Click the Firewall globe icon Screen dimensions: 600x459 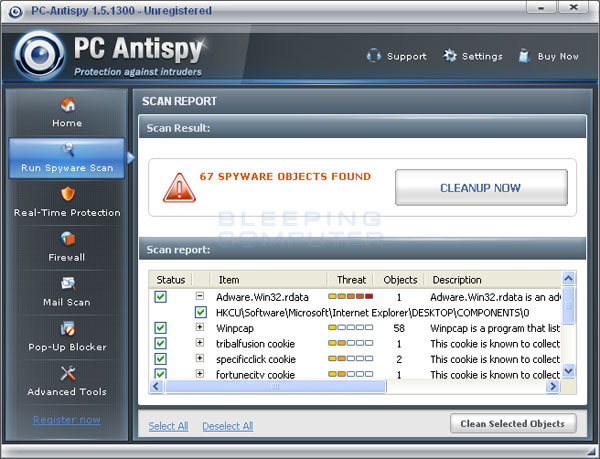point(68,238)
